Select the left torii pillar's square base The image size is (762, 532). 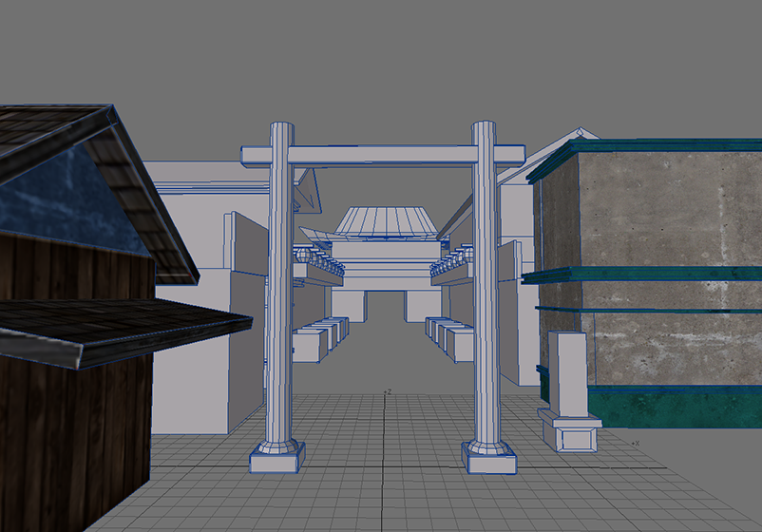pyautogui.click(x=276, y=458)
